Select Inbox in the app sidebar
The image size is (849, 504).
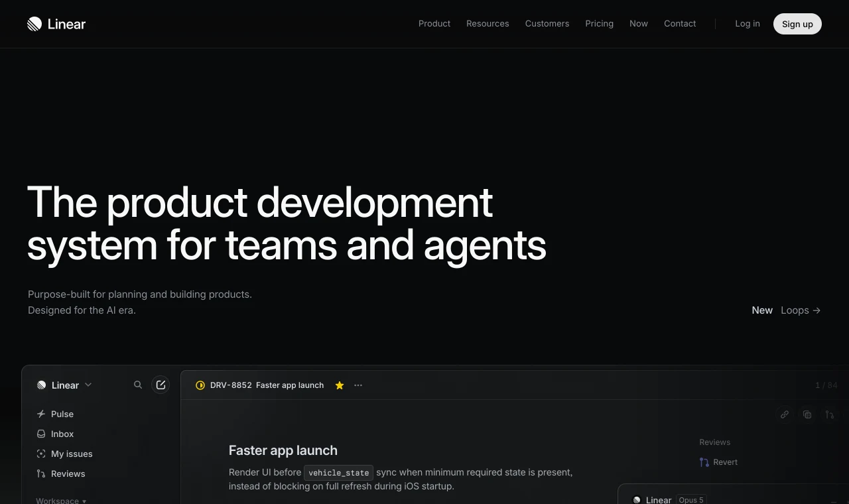62,434
